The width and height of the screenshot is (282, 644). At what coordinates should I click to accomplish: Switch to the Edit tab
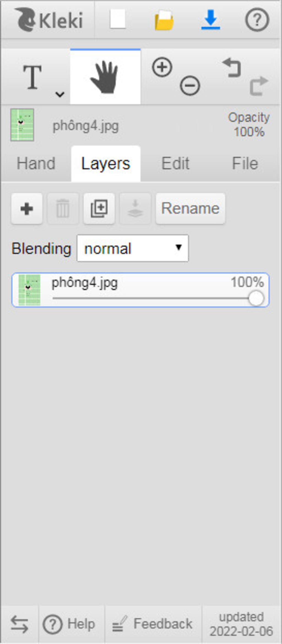tap(175, 163)
